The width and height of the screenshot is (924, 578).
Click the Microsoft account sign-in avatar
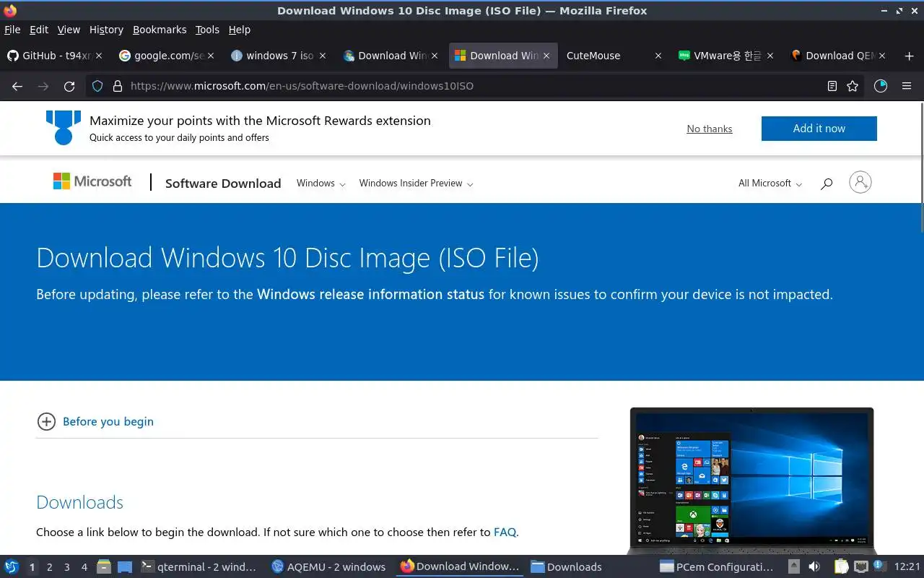[860, 182]
